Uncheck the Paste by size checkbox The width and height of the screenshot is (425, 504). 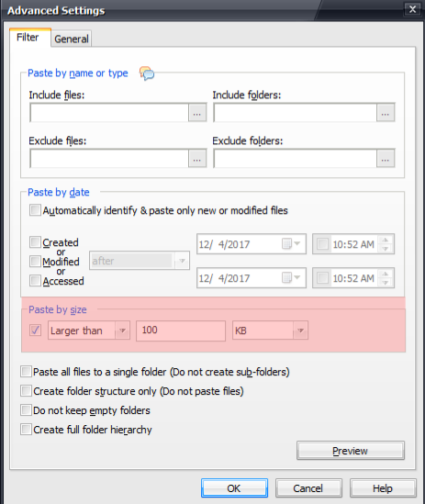coord(35,330)
